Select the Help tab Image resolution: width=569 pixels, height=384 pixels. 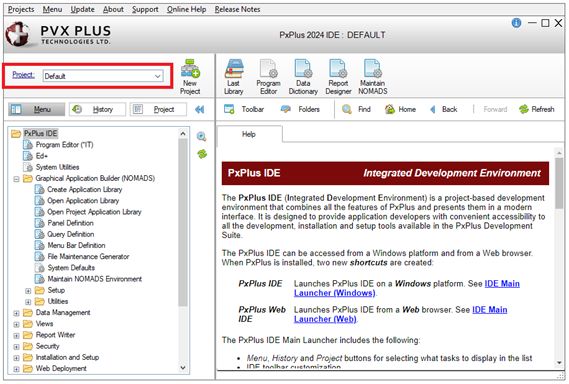(249, 134)
